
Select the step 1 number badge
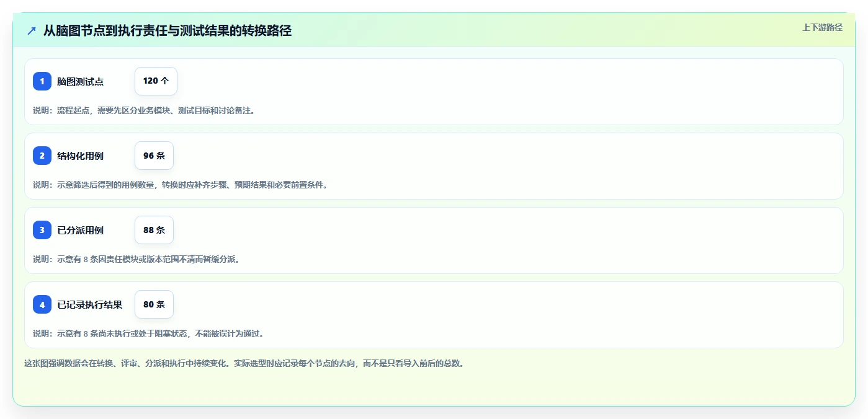(42, 81)
